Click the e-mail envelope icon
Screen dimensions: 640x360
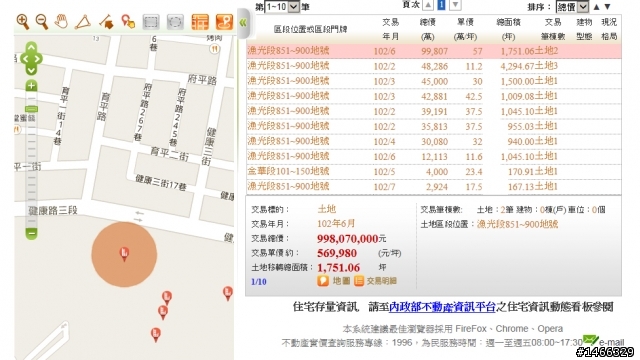pos(590,340)
